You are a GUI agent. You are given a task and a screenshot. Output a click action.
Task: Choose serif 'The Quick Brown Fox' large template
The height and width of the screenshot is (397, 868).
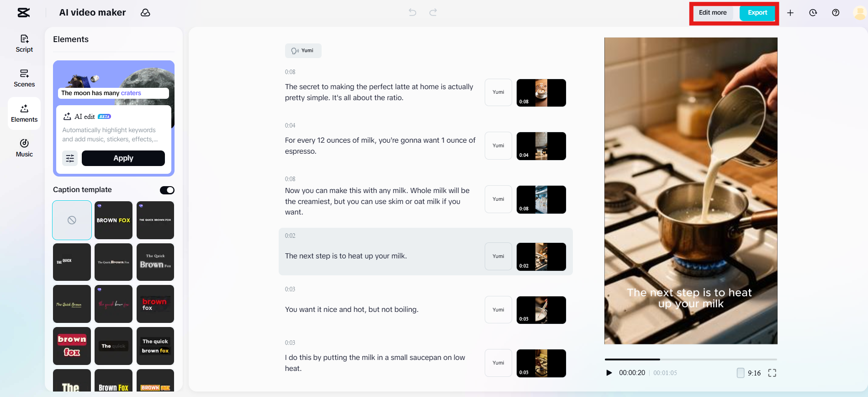pos(155,262)
